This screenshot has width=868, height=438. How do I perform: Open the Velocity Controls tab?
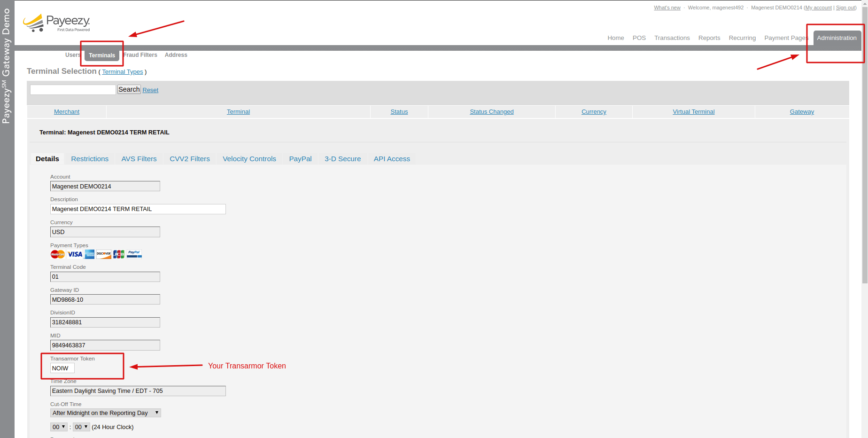[x=249, y=159]
